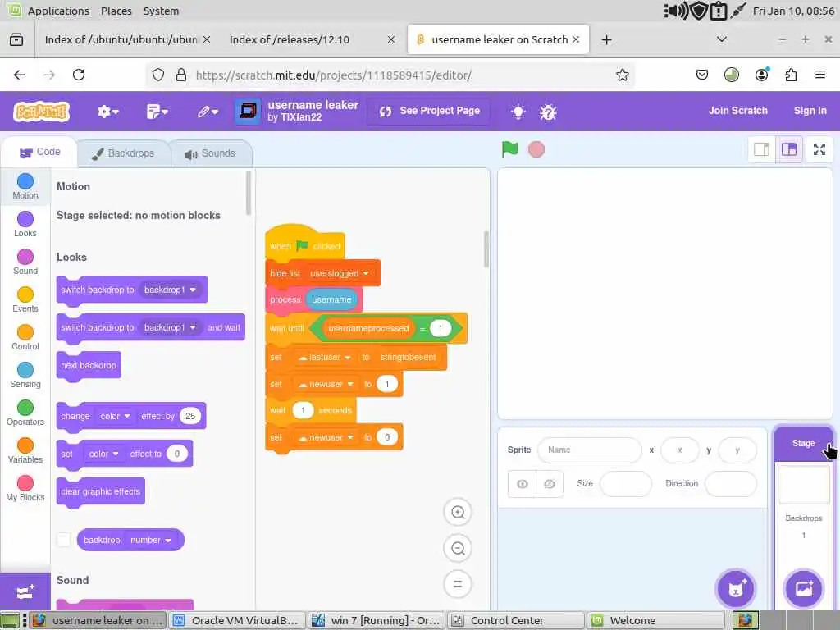Select the Looks block category
This screenshot has height=630, width=840.
[x=25, y=224]
